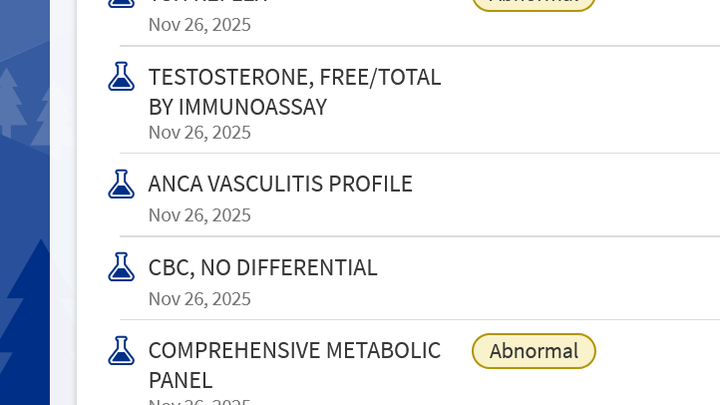The height and width of the screenshot is (405, 720).
Task: Open the Comprehensive Metabolic Panel result
Action: pyautogui.click(x=294, y=364)
